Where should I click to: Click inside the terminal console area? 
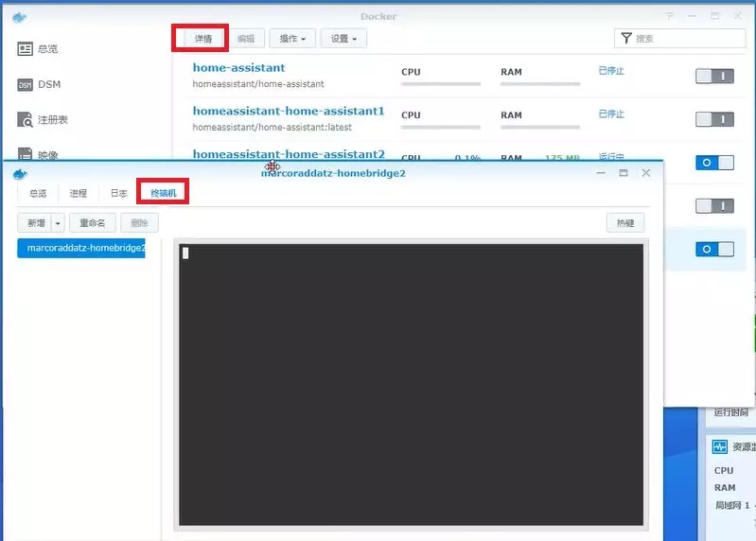click(411, 384)
